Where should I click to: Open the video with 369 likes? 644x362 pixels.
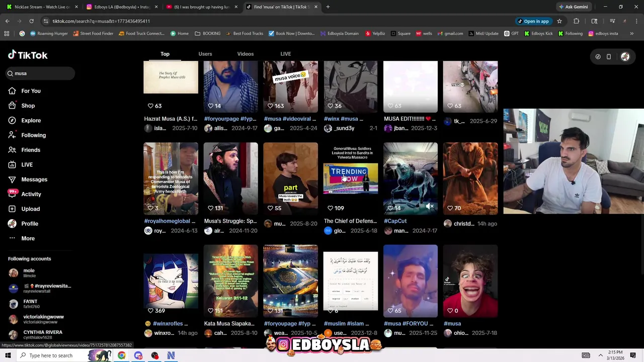[x=171, y=282]
